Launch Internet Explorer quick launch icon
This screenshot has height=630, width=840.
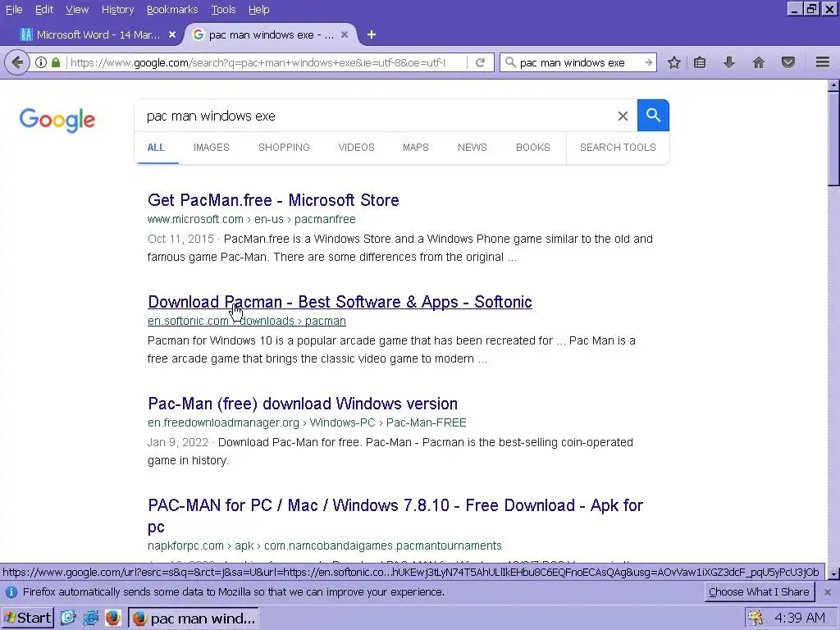90,618
